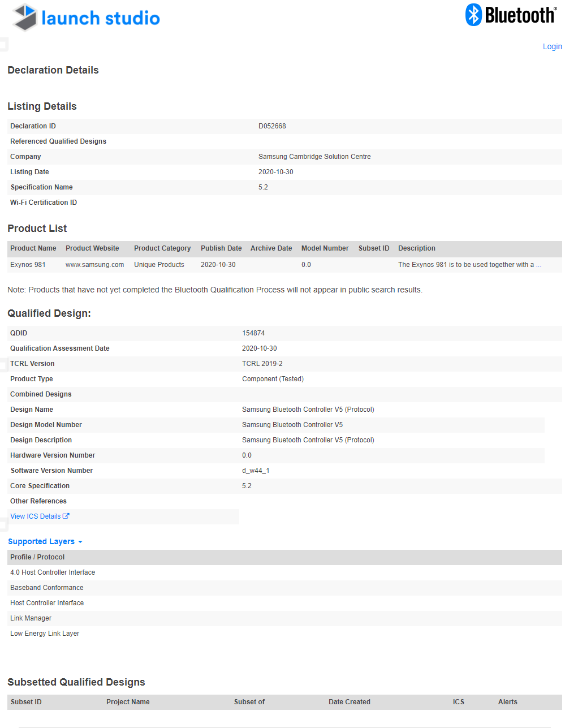
Task: Open the external link icon beside View ICS Details
Action: click(x=66, y=516)
